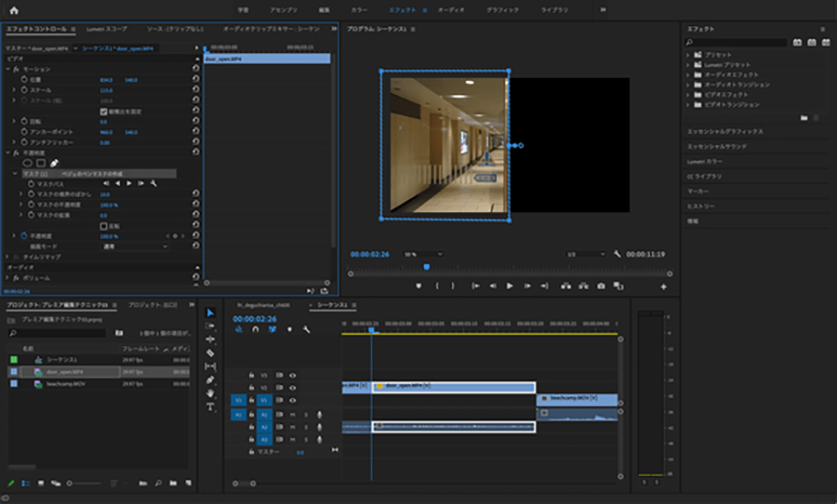Enable the mask 反転 (invert) checkbox
The height and width of the screenshot is (504, 837).
(103, 226)
